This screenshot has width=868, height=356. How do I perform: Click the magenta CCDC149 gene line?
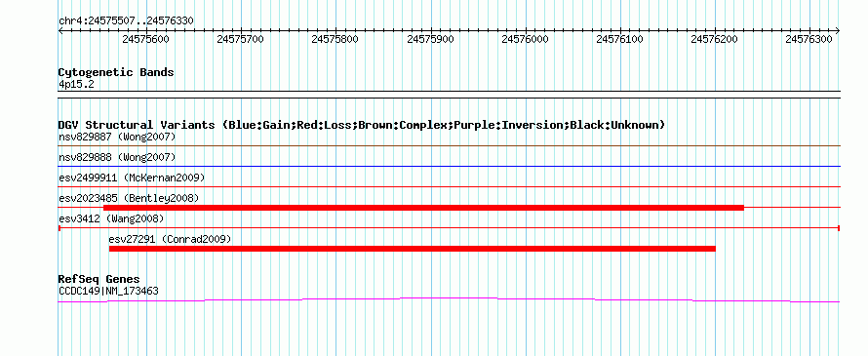click(449, 299)
